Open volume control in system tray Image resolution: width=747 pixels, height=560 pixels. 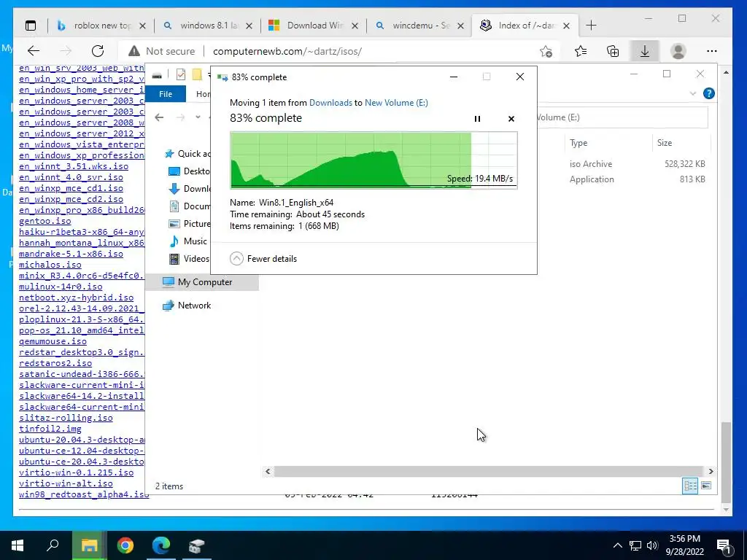click(x=652, y=545)
